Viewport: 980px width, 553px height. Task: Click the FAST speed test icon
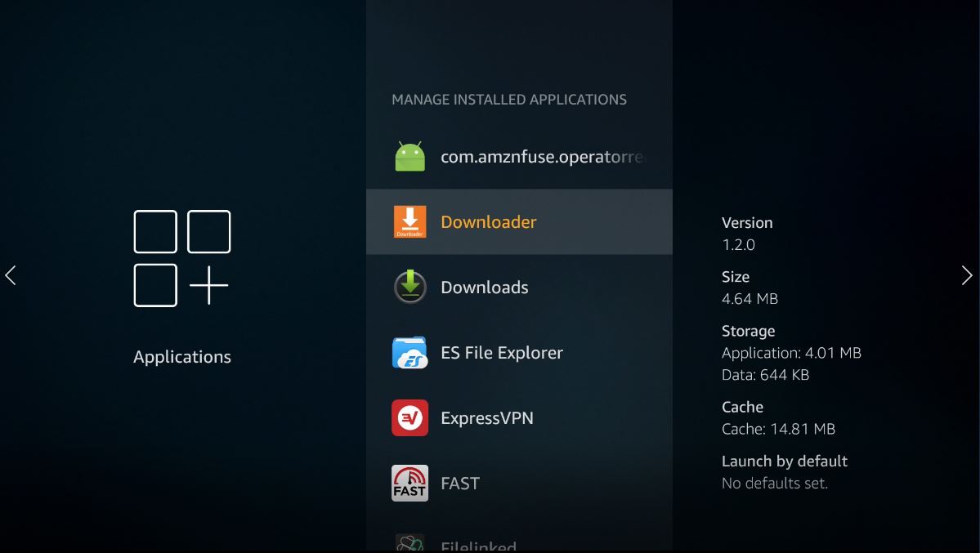click(x=410, y=483)
